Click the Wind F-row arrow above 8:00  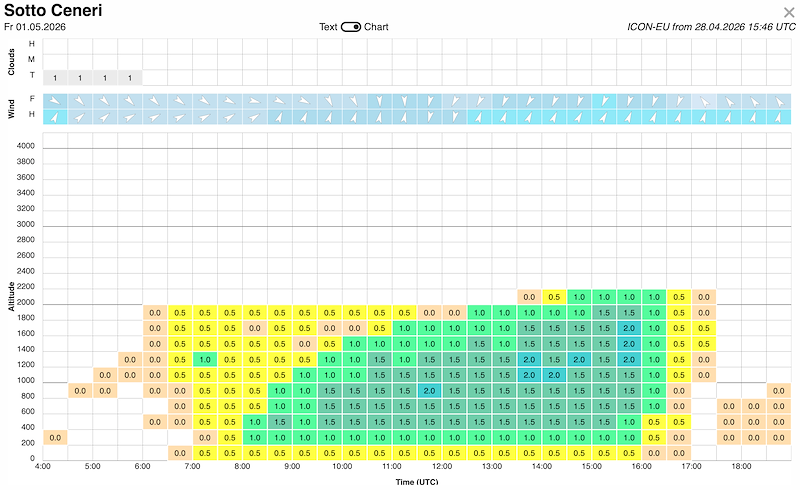[254, 101]
